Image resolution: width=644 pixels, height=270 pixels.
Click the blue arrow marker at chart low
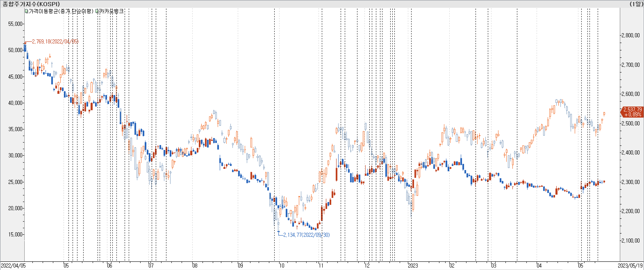click(x=279, y=231)
